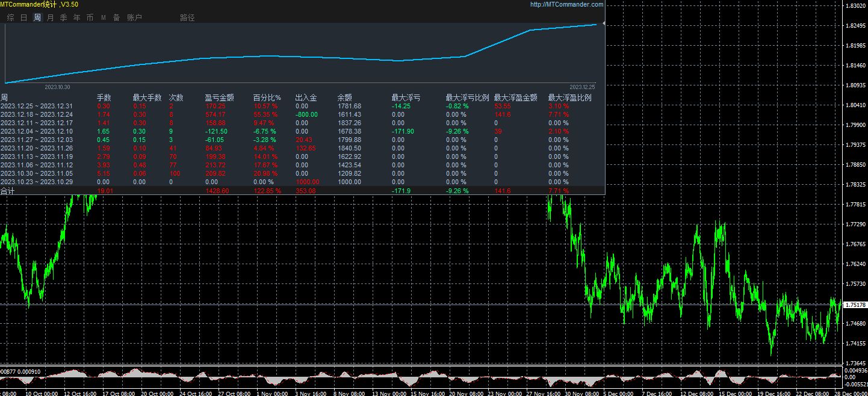Select the 2023.12.25 ~ 2023.12.31 week row
Image resolution: width=868 pixels, height=396 pixels.
(x=303, y=106)
